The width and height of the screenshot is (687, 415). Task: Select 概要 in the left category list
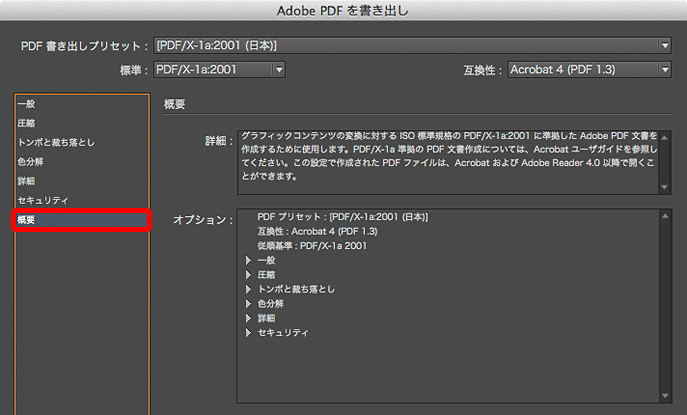[81, 220]
